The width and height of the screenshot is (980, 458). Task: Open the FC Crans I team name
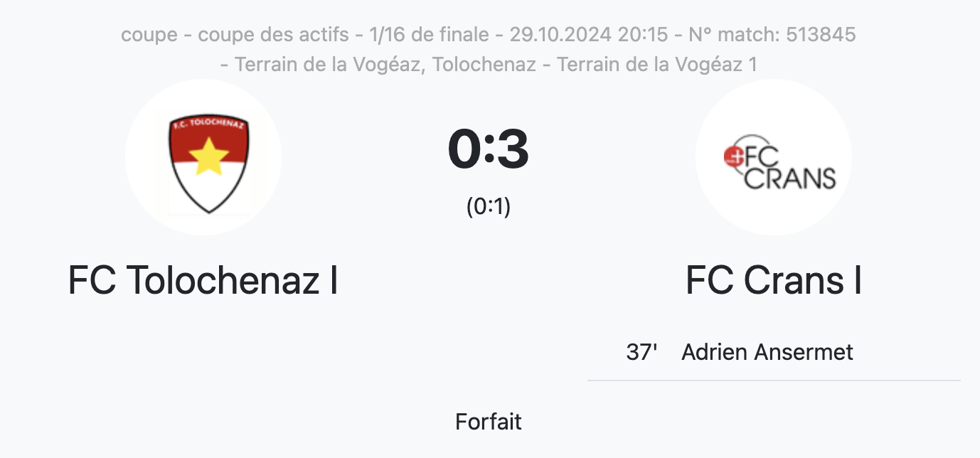tap(774, 280)
